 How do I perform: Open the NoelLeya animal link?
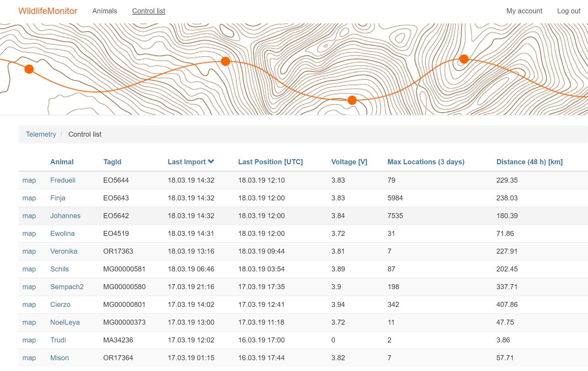pos(65,322)
